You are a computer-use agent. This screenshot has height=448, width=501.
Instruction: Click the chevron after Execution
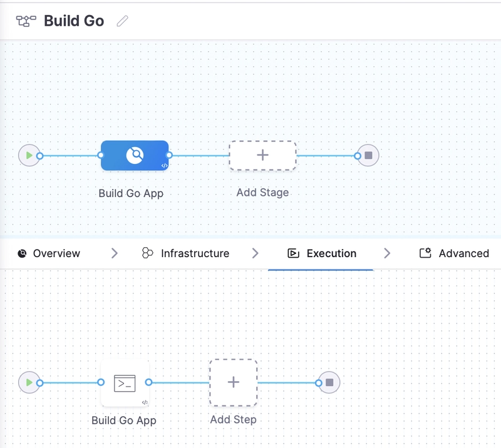pyautogui.click(x=387, y=253)
